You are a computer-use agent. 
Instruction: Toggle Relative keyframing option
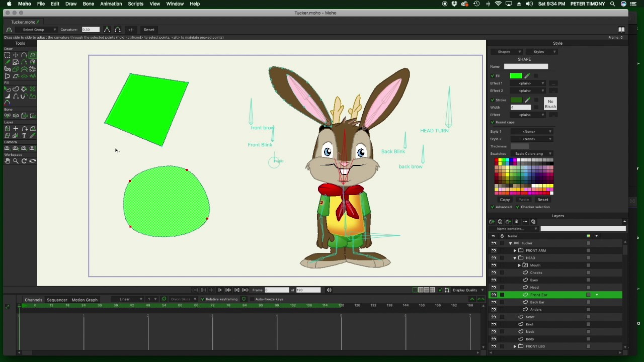click(x=203, y=299)
